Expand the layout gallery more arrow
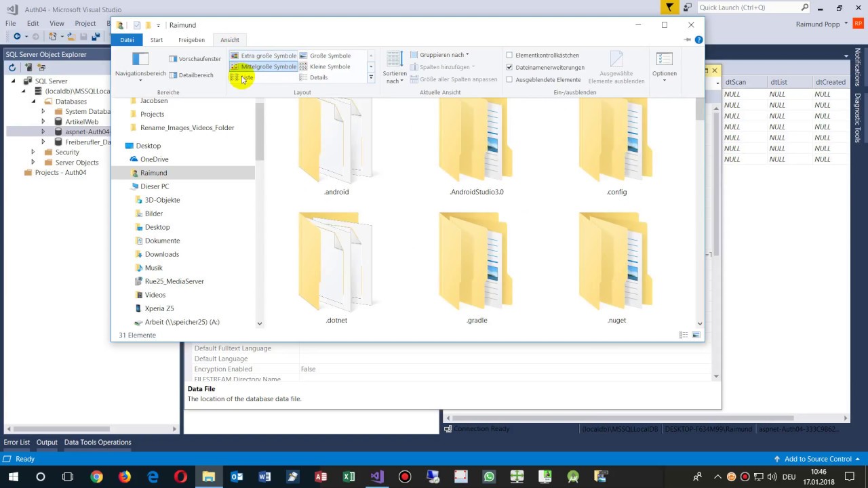Image resolution: width=868 pixels, height=488 pixels. (371, 78)
